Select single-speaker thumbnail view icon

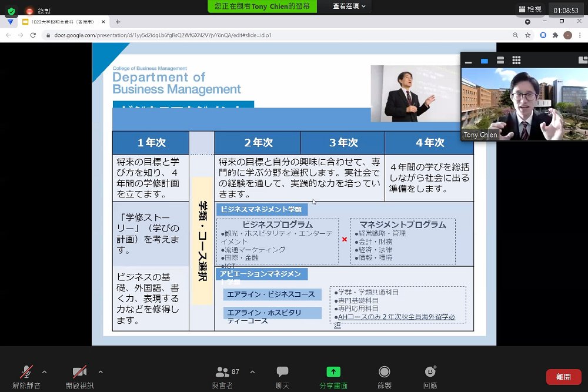pyautogui.click(x=485, y=61)
